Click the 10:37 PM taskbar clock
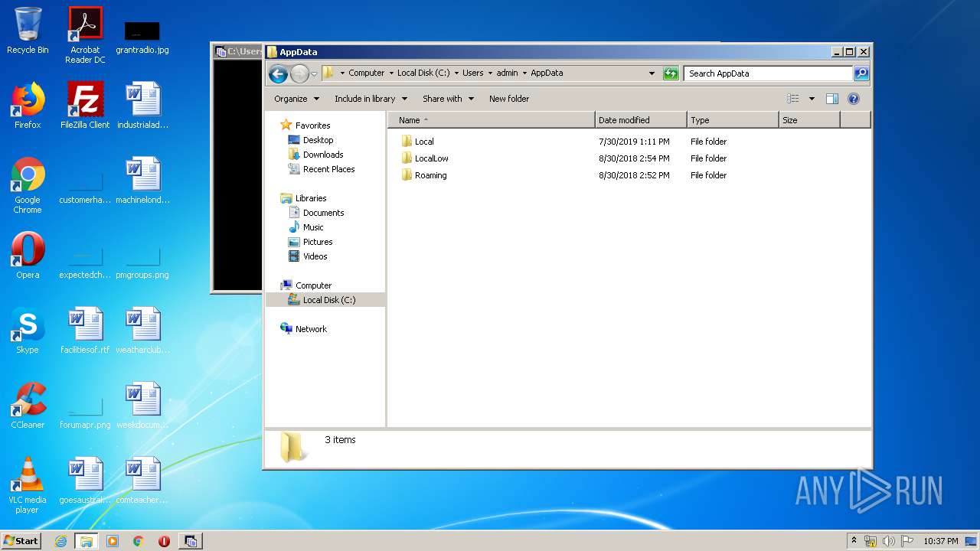The width and height of the screenshot is (980, 551). [940, 541]
